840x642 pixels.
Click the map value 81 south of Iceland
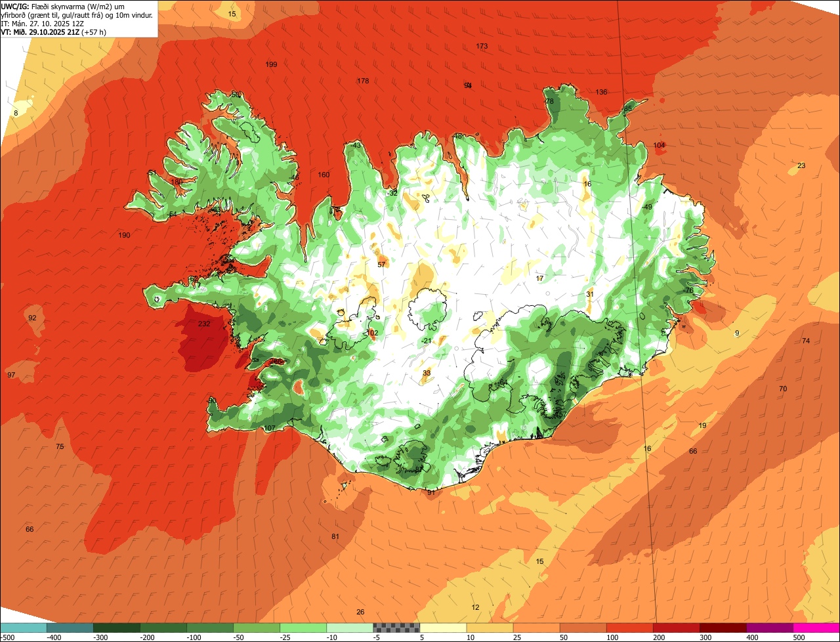pos(335,536)
